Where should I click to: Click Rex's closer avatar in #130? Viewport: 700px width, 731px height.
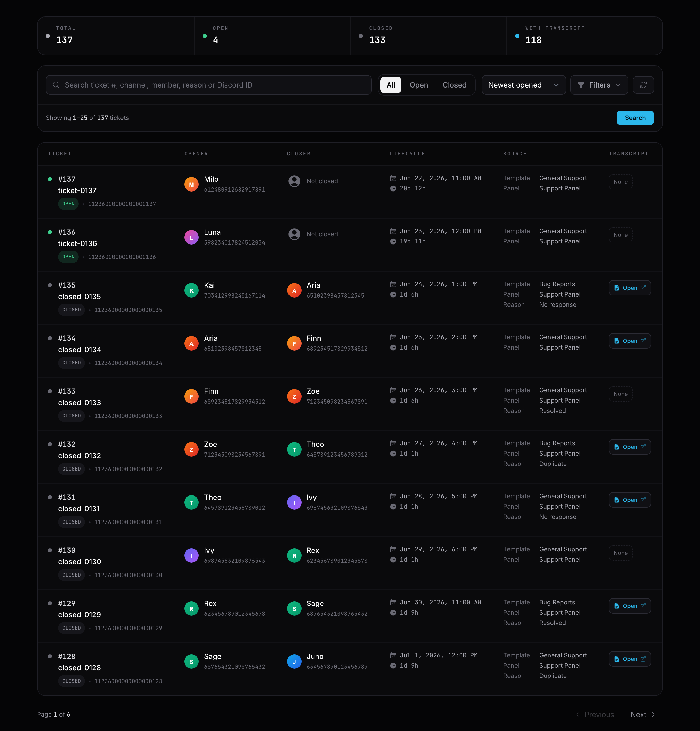[294, 555]
